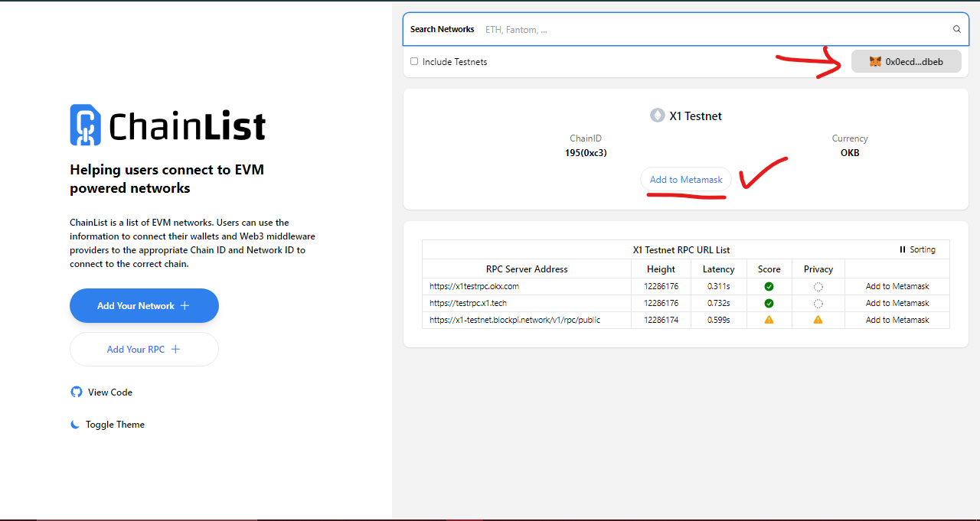Click green score check for x1testrpc.okx.com
This screenshot has height=521, width=980.
pyautogui.click(x=769, y=286)
